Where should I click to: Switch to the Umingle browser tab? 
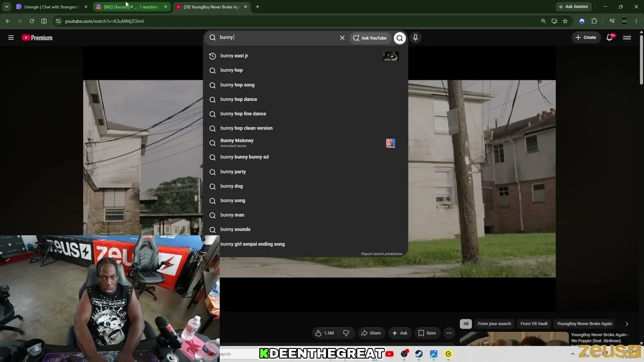coord(50,7)
